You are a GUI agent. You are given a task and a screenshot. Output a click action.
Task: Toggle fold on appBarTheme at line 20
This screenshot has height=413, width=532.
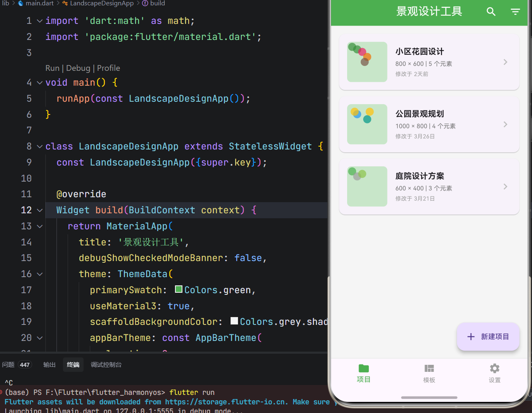pyautogui.click(x=39, y=338)
